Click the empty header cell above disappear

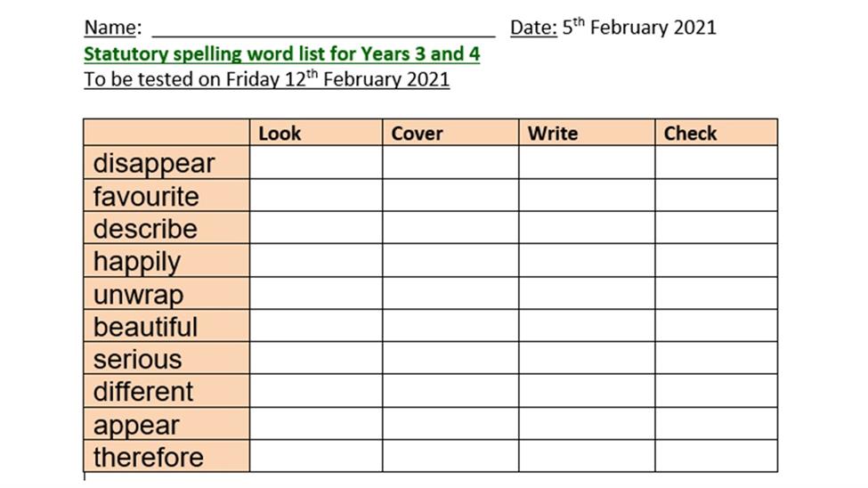coord(166,133)
